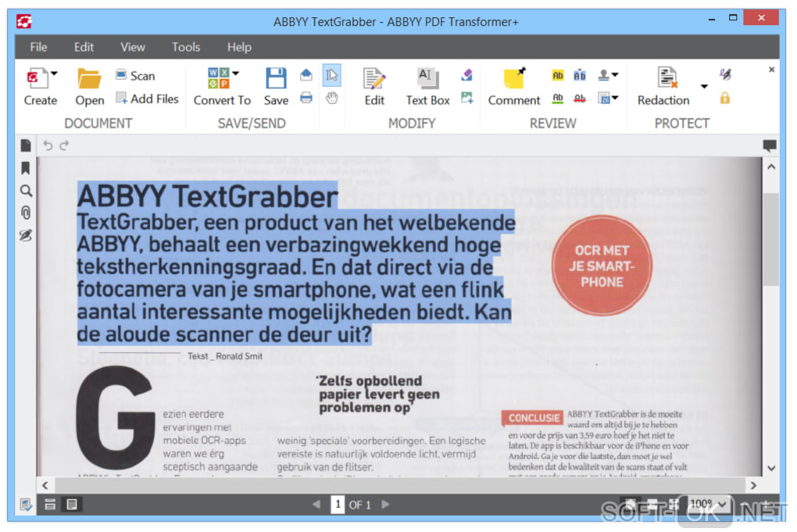Click the ABBYY application logo icon
This screenshot has width=797, height=532.
24,21
